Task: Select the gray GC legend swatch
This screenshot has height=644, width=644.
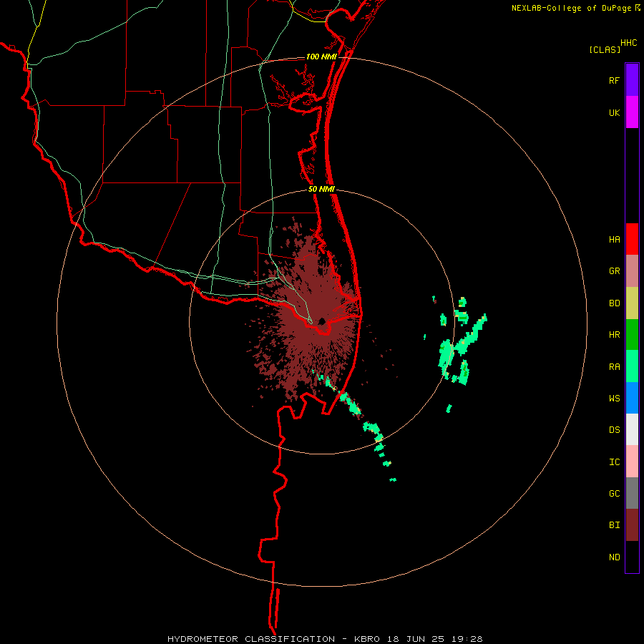Action: click(632, 493)
